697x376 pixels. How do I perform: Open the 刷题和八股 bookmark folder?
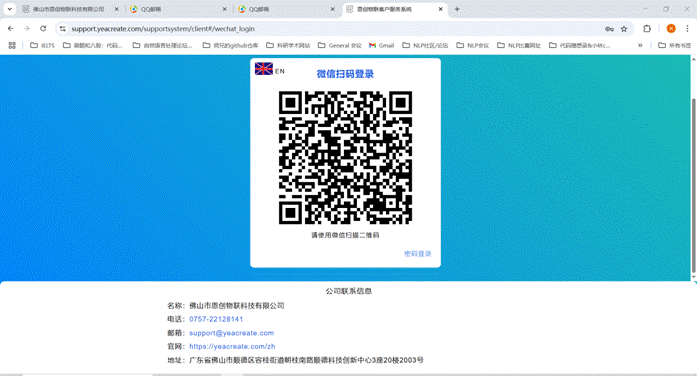pyautogui.click(x=93, y=45)
